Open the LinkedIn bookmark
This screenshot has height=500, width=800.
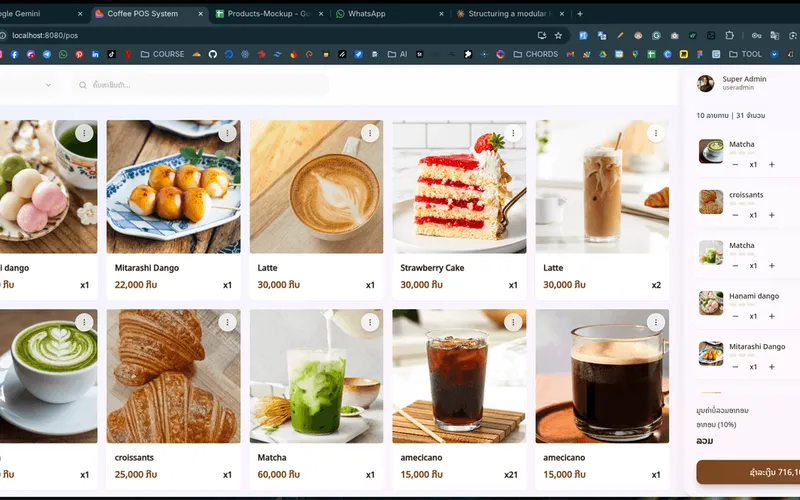tap(95, 54)
